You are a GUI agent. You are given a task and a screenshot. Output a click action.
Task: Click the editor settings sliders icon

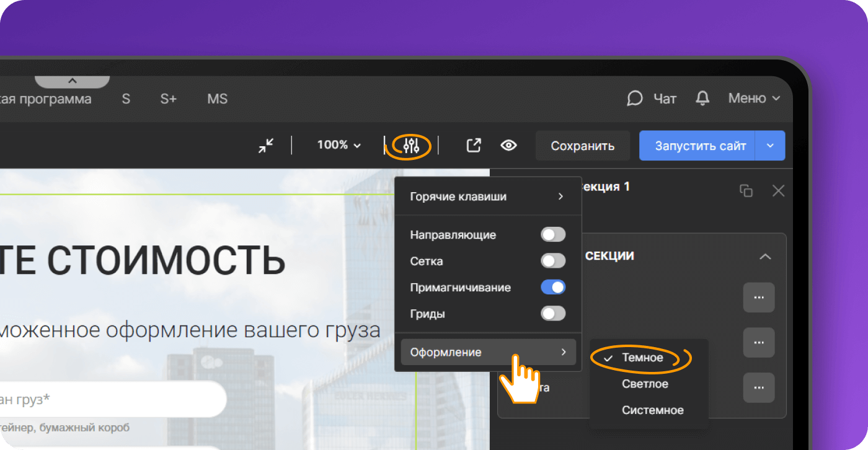click(x=411, y=146)
